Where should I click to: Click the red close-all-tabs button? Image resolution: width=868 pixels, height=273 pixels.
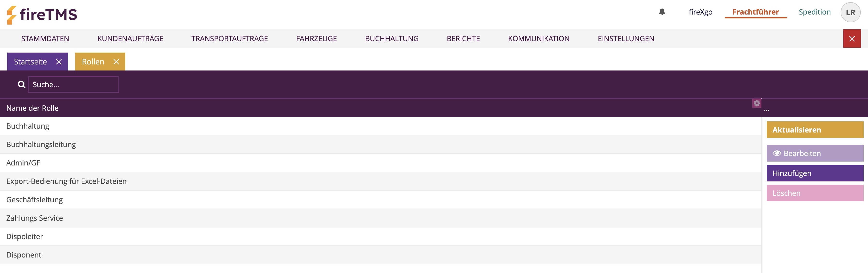(x=852, y=39)
